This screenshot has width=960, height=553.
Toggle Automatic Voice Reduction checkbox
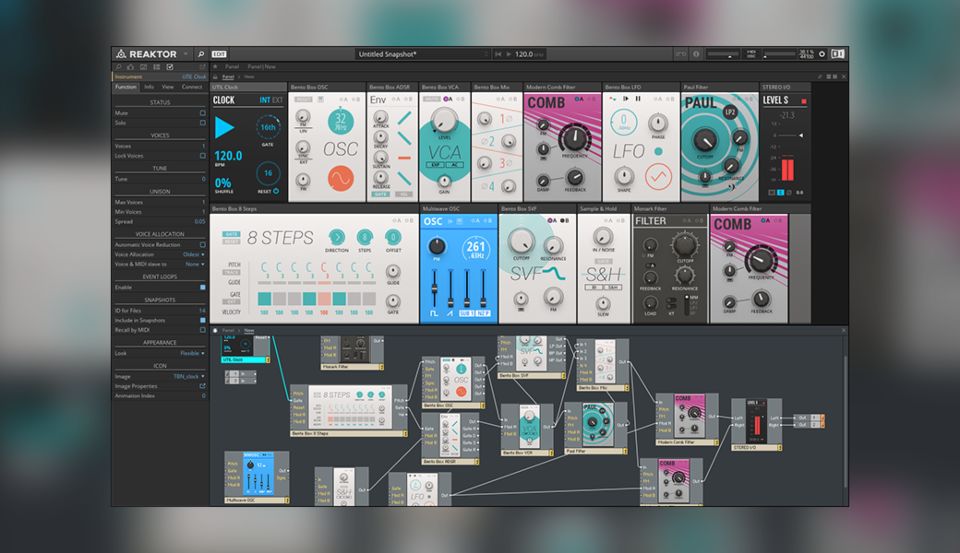pos(203,244)
